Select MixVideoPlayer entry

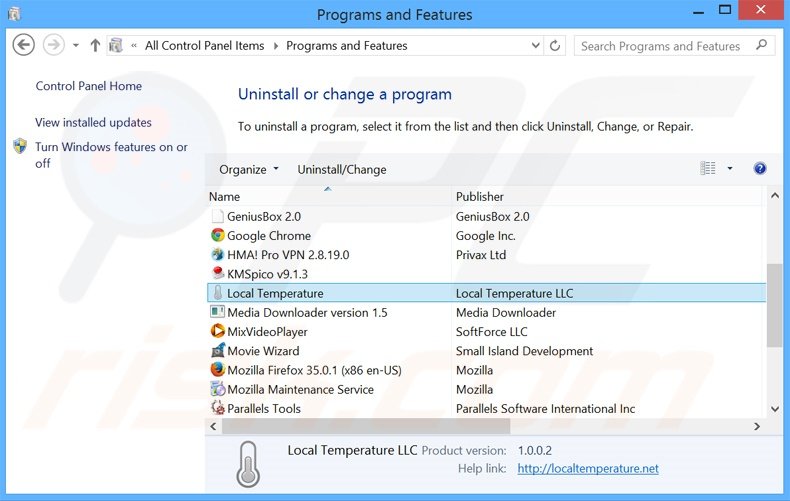[268, 332]
